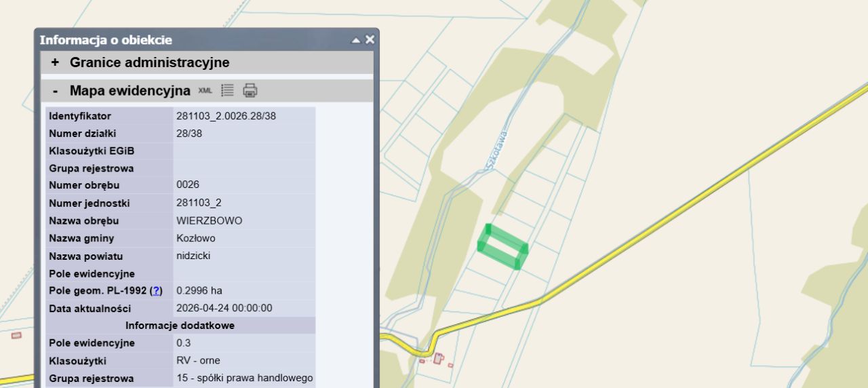The image size is (868, 388).
Task: Print the Mapa ewidencyjna parcel information
Action: (x=250, y=90)
